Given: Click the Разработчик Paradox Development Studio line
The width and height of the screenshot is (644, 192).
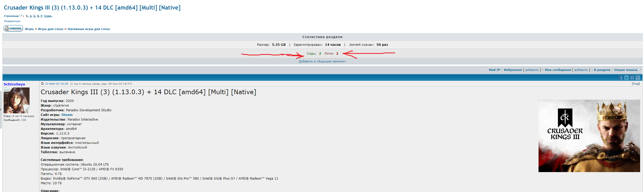Looking at the screenshot, I should coord(76,110).
